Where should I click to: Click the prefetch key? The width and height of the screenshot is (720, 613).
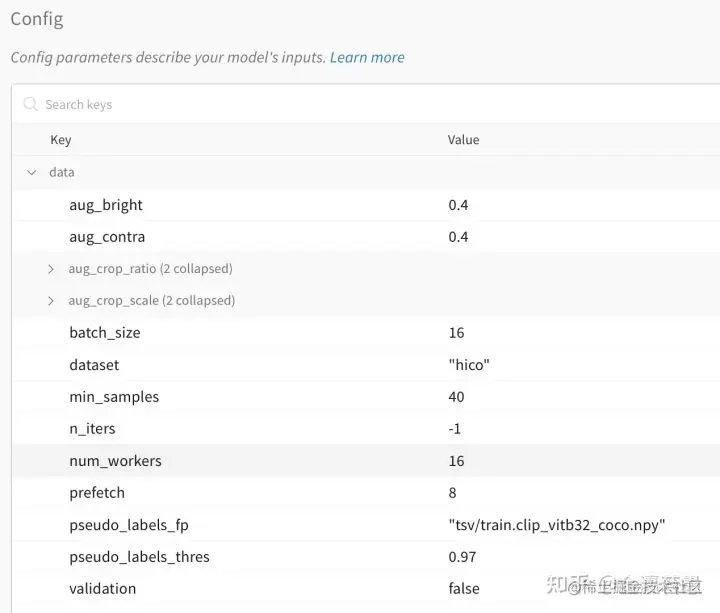tap(97, 493)
